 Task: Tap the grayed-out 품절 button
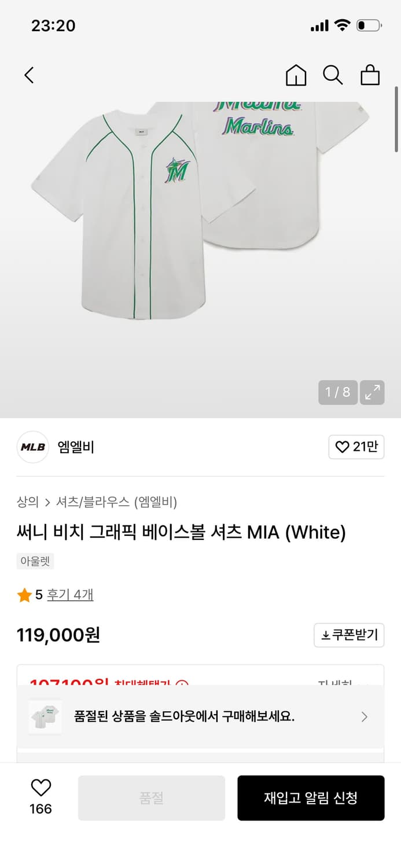click(x=150, y=797)
